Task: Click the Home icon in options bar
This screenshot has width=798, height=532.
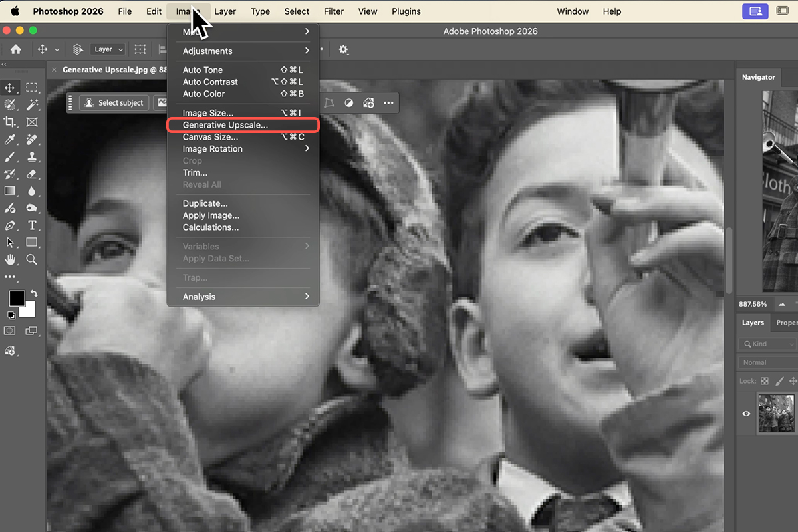Action: pyautogui.click(x=15, y=49)
